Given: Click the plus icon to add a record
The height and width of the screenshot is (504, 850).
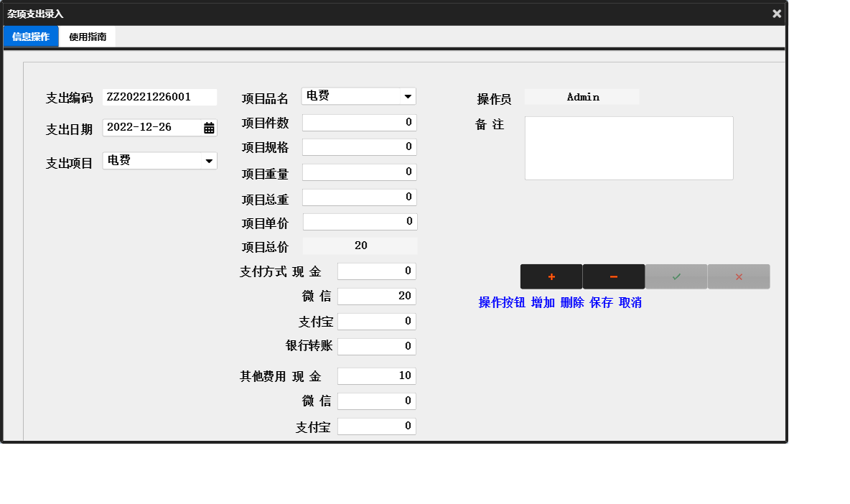Looking at the screenshot, I should 551,276.
